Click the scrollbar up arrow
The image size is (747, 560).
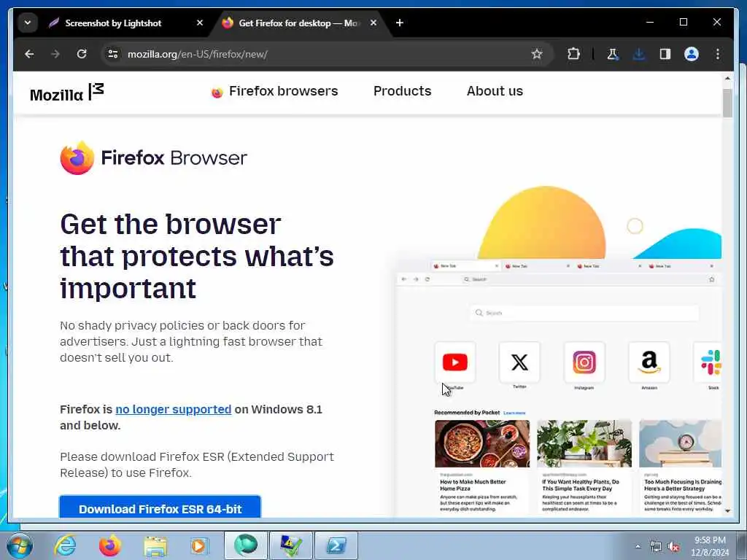pyautogui.click(x=727, y=78)
